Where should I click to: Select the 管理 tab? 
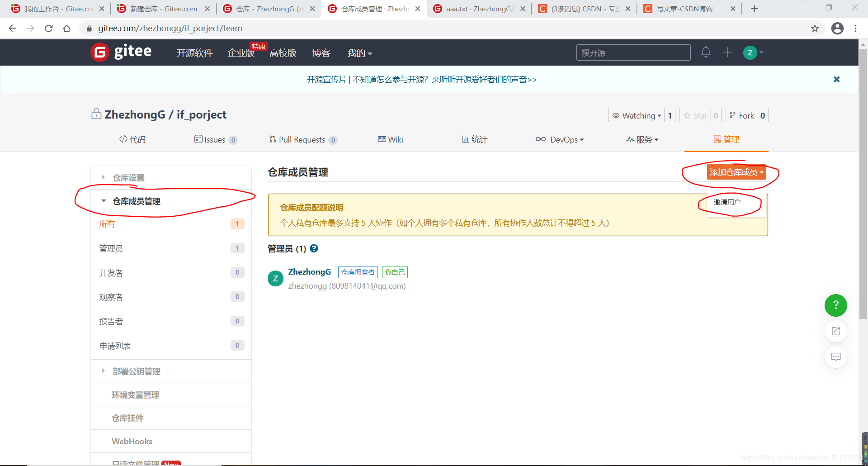click(726, 139)
